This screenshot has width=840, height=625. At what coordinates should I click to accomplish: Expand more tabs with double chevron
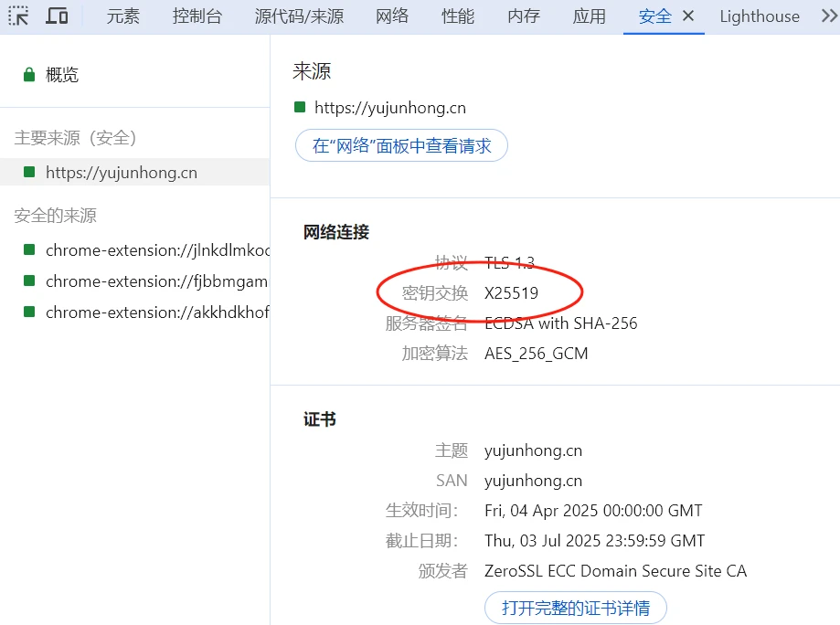tap(826, 16)
